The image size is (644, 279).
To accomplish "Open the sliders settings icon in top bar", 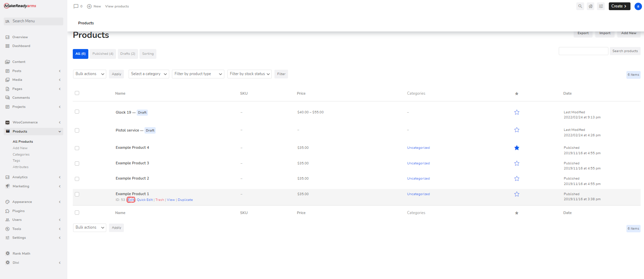I will 601,6.
